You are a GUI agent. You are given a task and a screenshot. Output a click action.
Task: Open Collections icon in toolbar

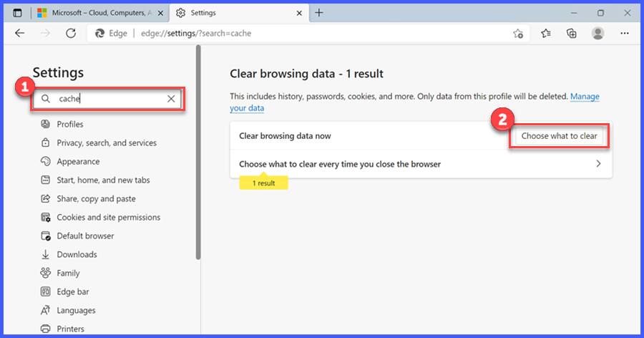[x=572, y=34]
